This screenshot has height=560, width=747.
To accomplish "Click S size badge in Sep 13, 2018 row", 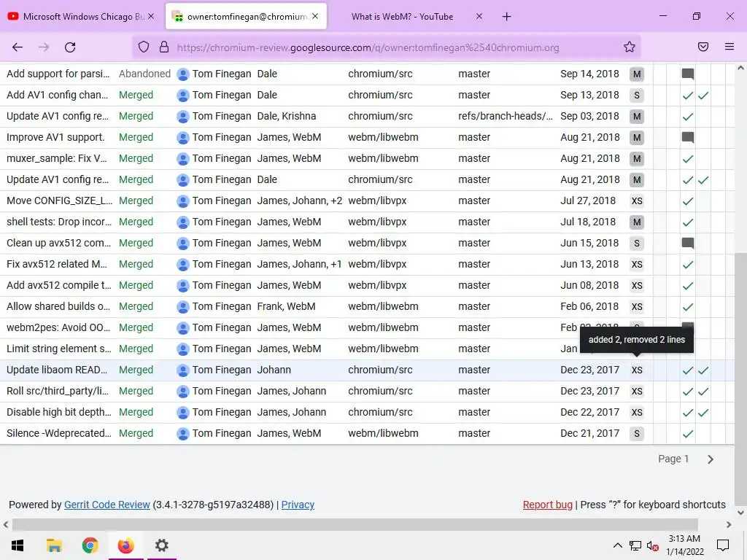I will 637,96.
